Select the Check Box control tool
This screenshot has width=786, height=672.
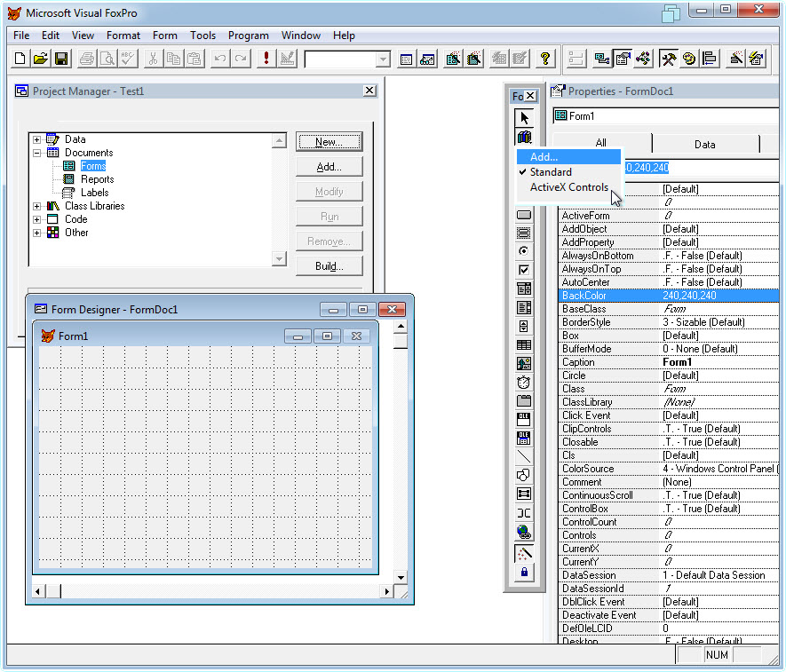point(524,270)
